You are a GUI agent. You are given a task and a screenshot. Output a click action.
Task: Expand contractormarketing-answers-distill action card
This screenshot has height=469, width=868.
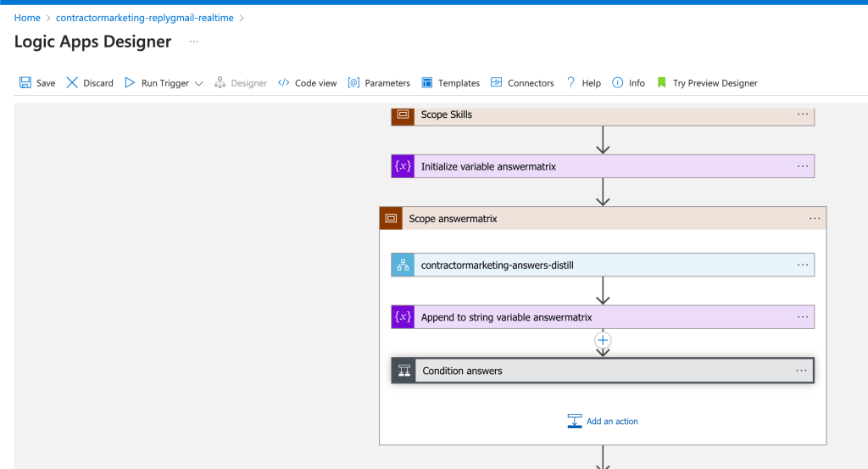tap(603, 265)
